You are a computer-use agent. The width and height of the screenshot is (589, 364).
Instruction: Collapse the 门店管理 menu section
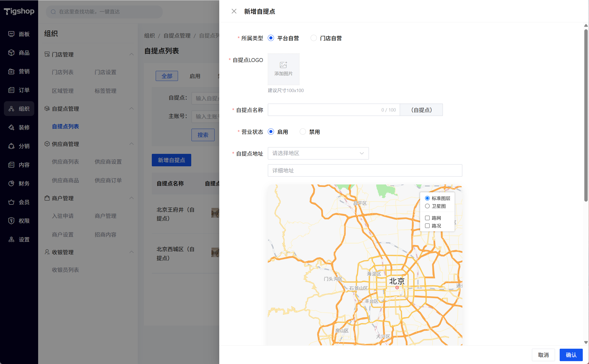coord(132,54)
